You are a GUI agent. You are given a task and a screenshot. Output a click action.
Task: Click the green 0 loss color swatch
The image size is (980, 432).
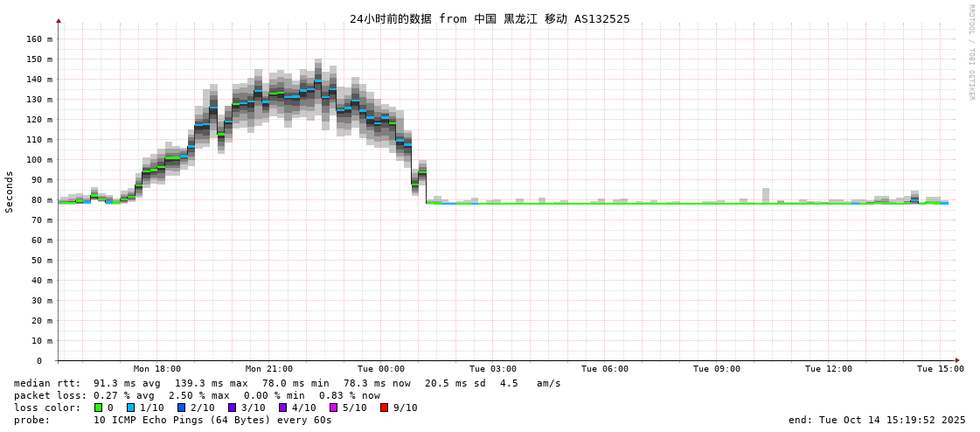[x=99, y=408]
